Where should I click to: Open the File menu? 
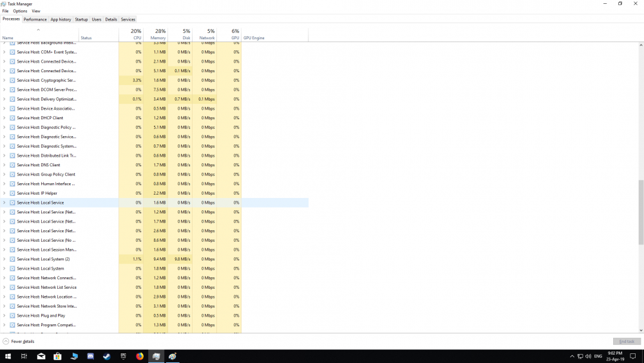[5, 11]
